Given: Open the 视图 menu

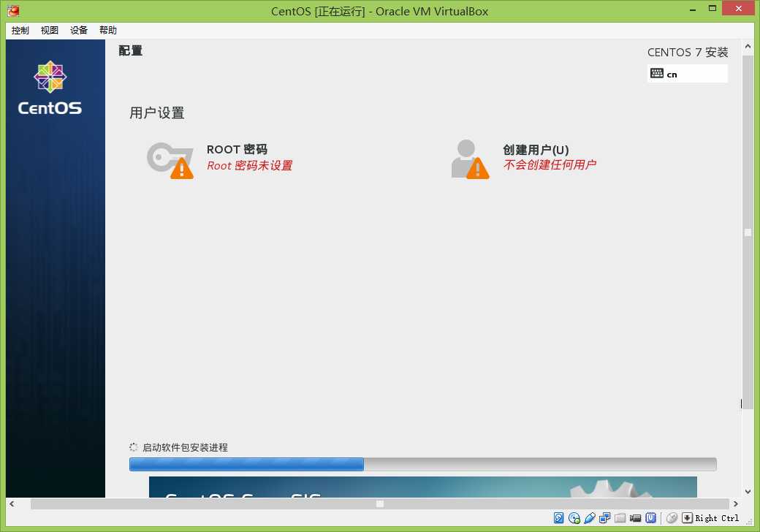Looking at the screenshot, I should (50, 30).
